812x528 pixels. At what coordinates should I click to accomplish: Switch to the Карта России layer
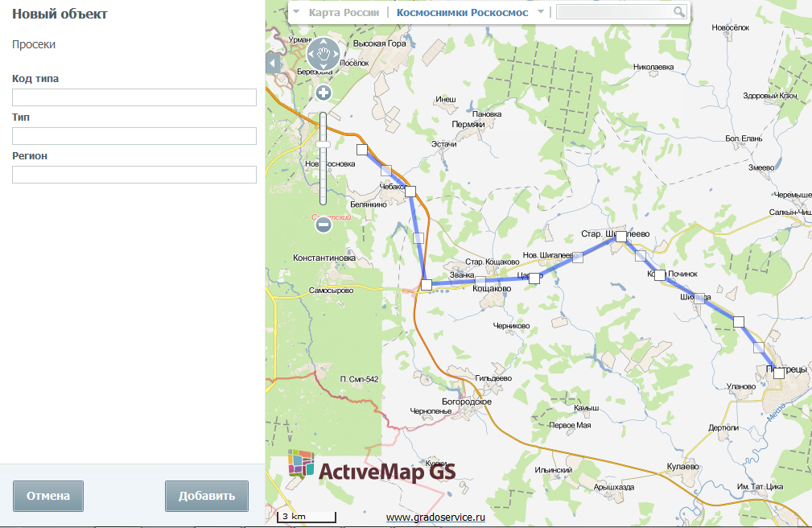[x=344, y=12]
